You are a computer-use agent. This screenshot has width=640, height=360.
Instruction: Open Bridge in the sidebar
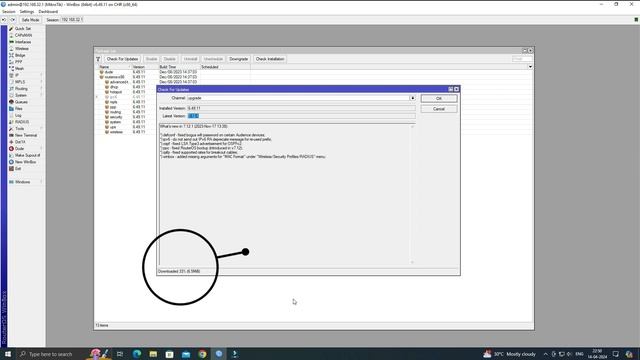pos(20,55)
